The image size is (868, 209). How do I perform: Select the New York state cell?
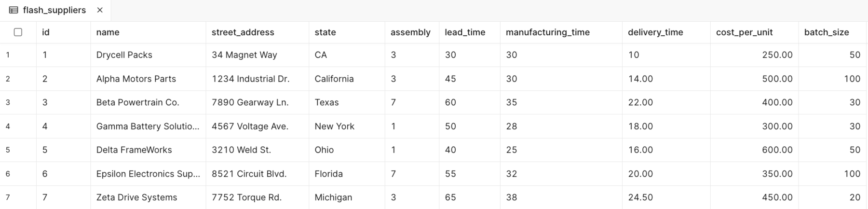[334, 126]
